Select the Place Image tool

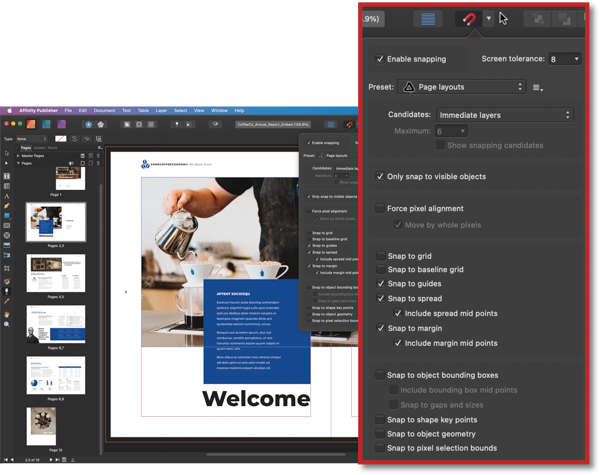7,245
